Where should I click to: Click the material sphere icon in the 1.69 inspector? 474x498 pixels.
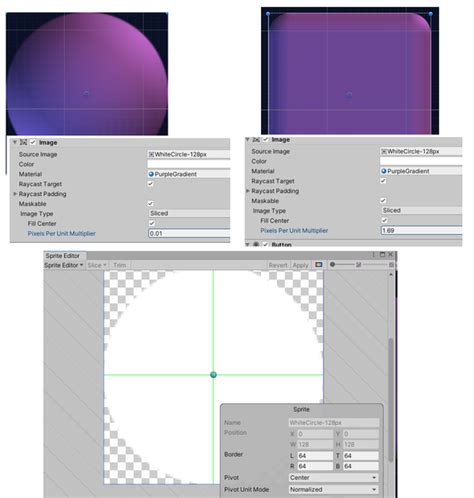(x=384, y=171)
